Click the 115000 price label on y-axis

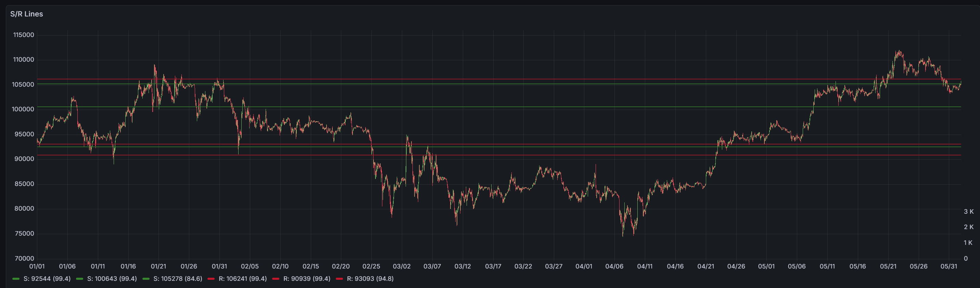click(x=24, y=35)
